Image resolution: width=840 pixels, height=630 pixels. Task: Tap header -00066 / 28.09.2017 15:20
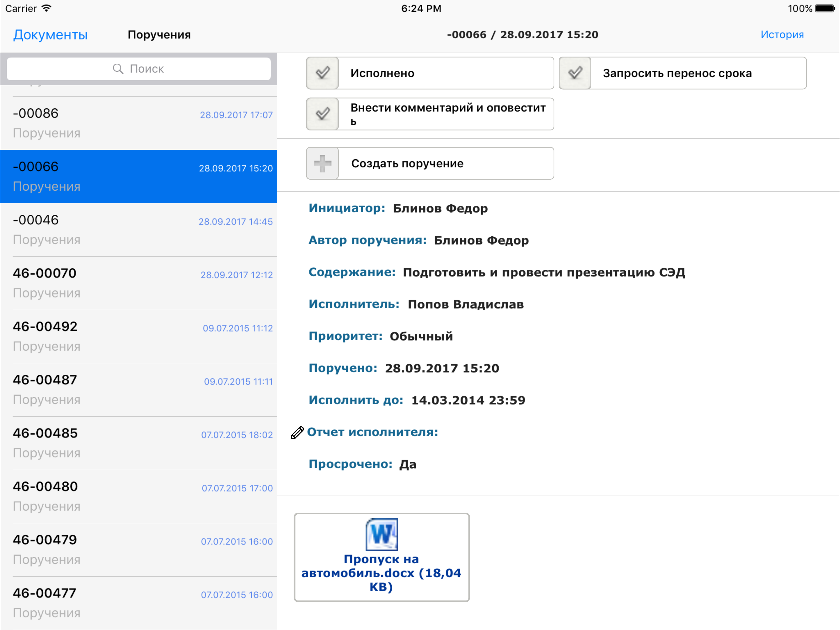522,34
